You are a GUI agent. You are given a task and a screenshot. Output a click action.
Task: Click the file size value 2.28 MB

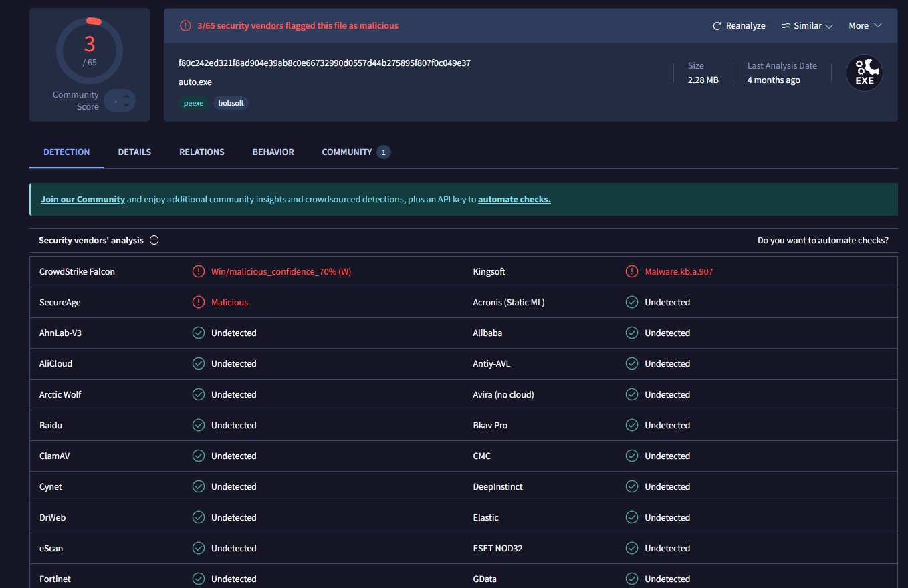point(703,80)
